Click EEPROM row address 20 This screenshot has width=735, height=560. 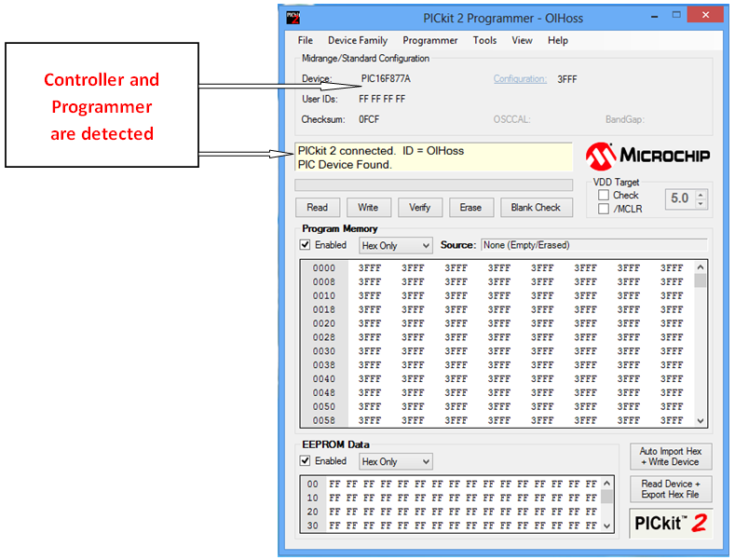tap(313, 512)
